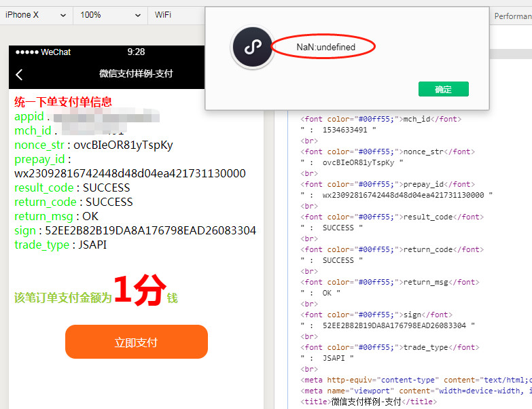Click the 9:28 clock in status bar
This screenshot has width=532, height=409.
click(x=136, y=52)
